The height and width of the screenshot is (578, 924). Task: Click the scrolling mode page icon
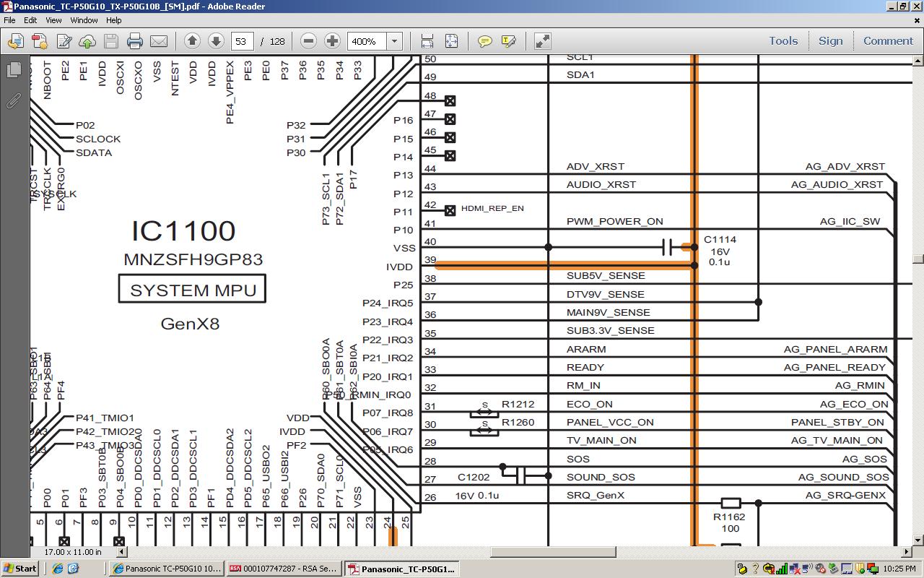(427, 41)
